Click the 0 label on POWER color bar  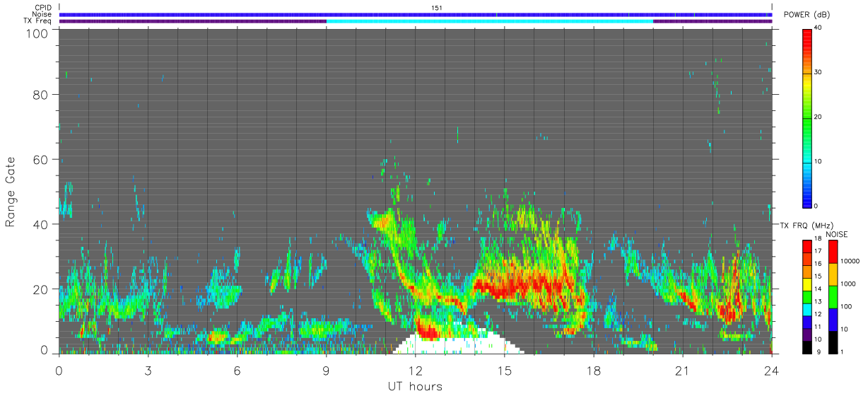click(816, 206)
